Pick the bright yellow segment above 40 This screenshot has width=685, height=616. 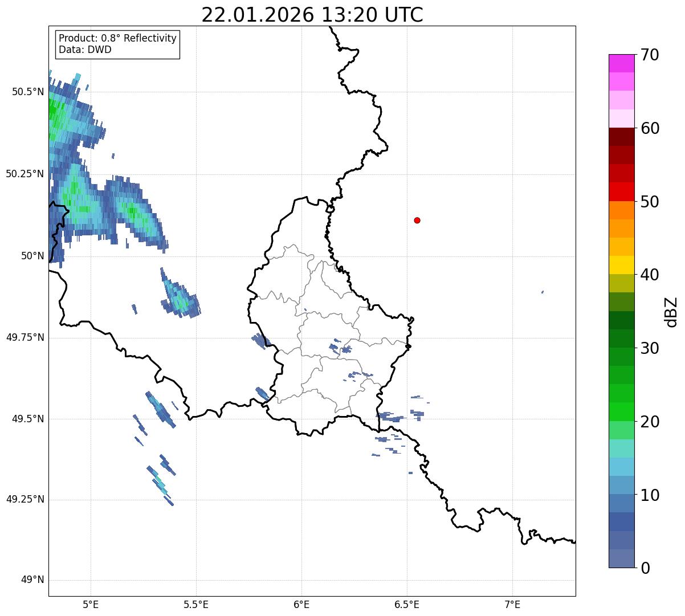tap(621, 265)
